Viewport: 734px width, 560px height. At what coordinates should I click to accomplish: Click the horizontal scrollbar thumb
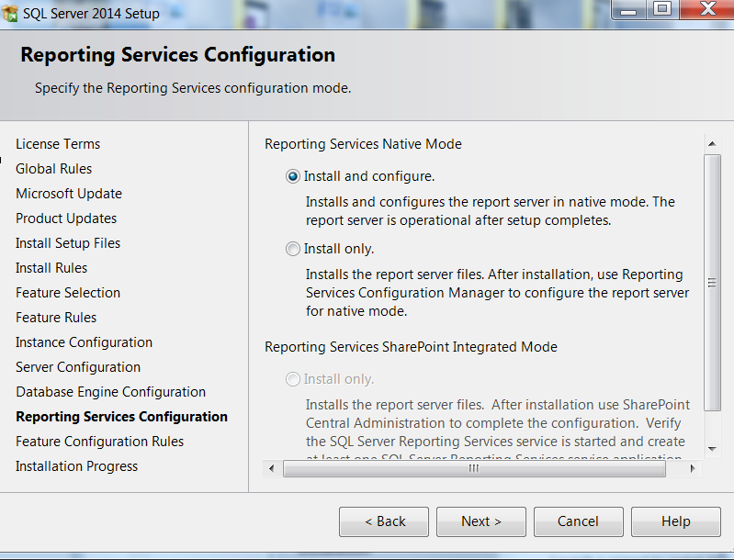[x=474, y=468]
